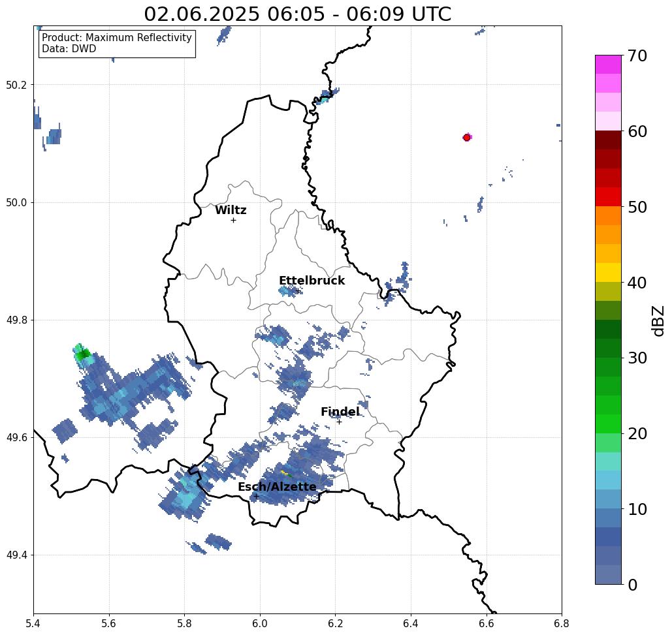Click the 'Data: DWD' label
Screen dimensions: 672x635
coord(69,49)
